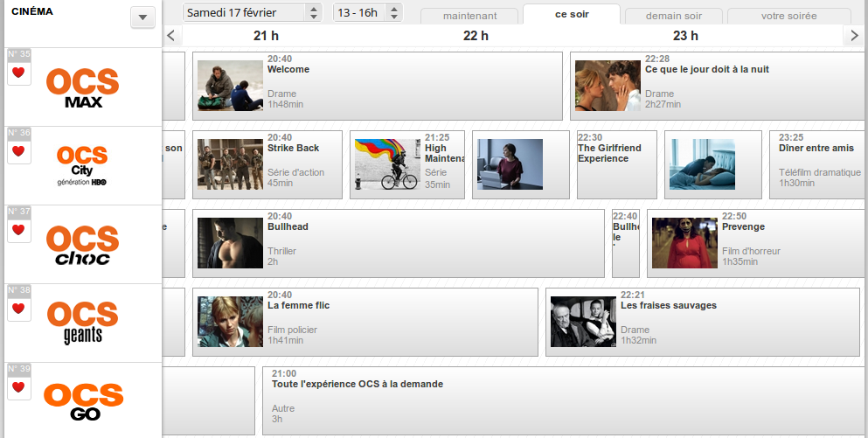Switch to the demain soir tab

click(x=672, y=16)
